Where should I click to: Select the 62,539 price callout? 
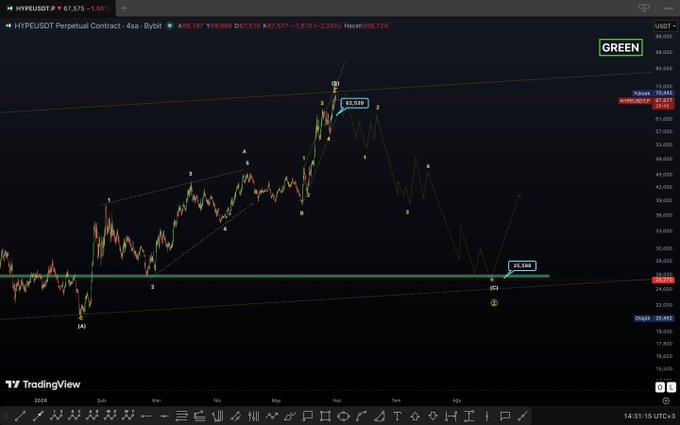355,103
